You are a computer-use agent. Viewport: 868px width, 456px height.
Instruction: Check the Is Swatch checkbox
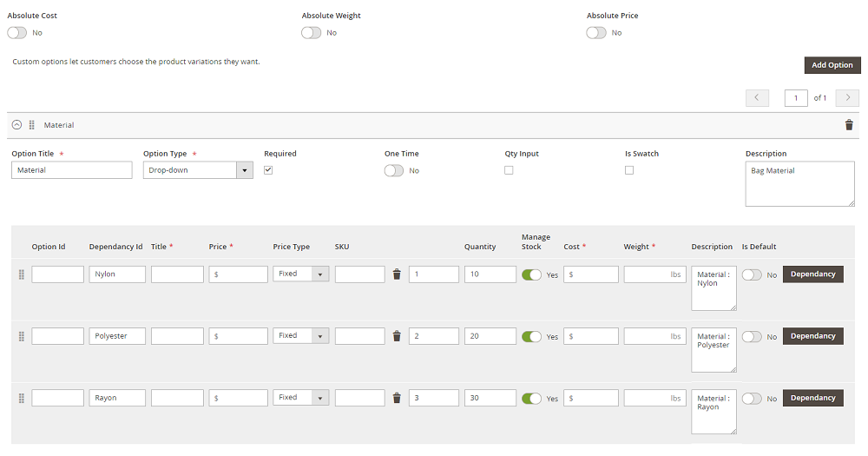pos(629,170)
